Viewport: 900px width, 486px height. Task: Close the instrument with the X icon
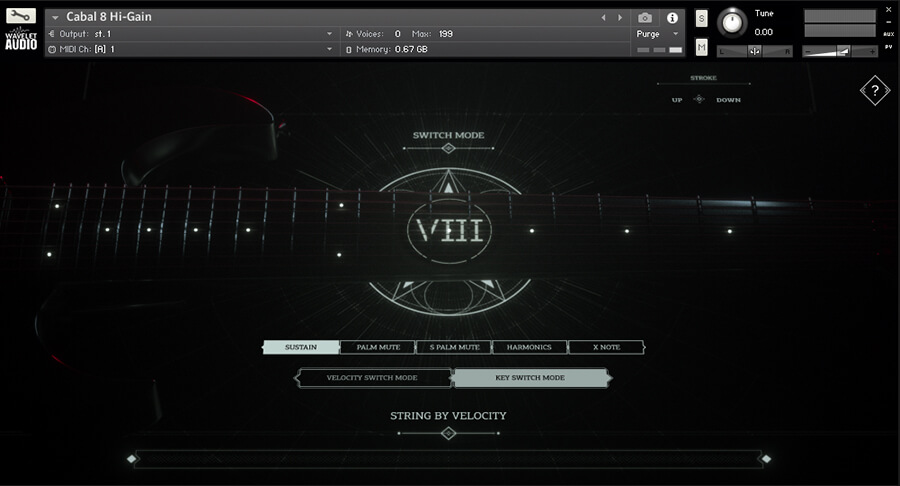click(x=889, y=9)
